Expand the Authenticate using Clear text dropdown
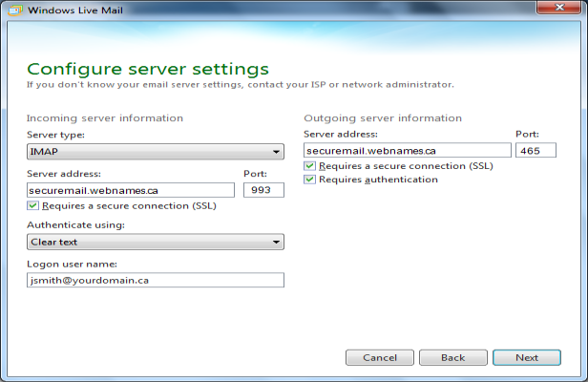588x382 pixels. (156, 242)
